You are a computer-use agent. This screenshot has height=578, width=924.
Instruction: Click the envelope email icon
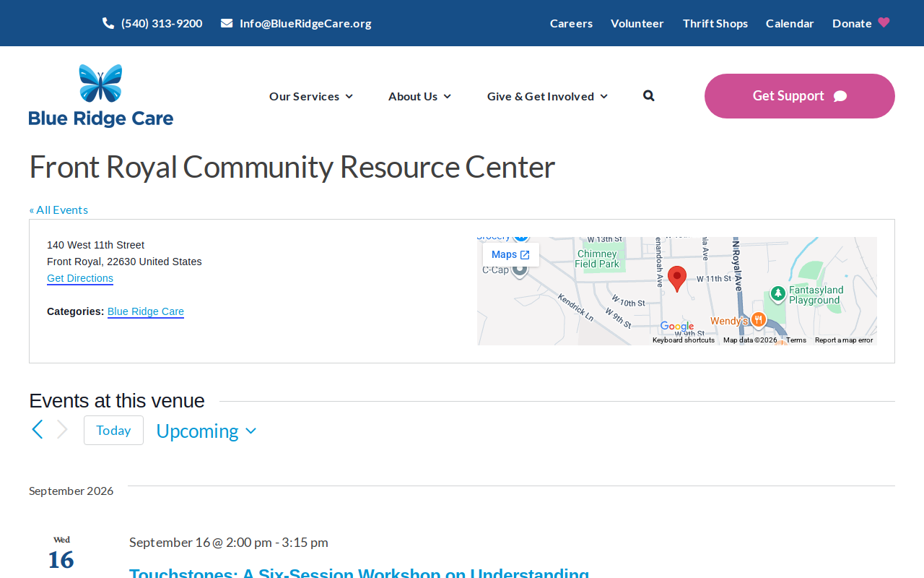(227, 23)
